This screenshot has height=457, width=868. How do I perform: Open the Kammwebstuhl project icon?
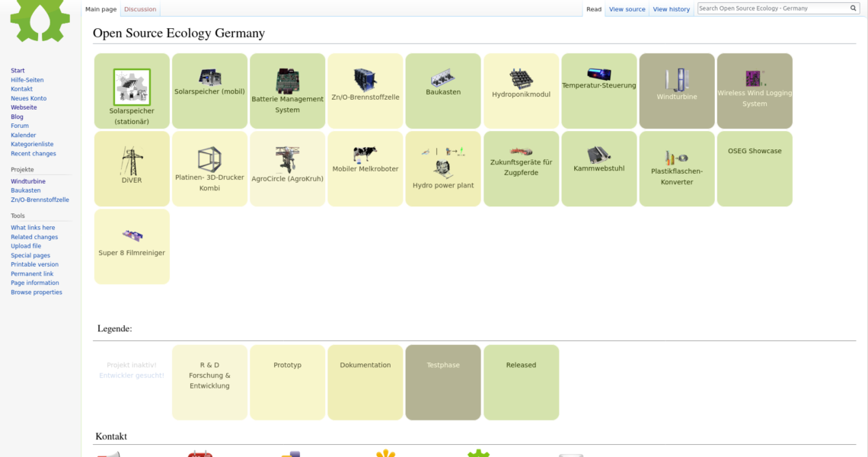coord(598,155)
